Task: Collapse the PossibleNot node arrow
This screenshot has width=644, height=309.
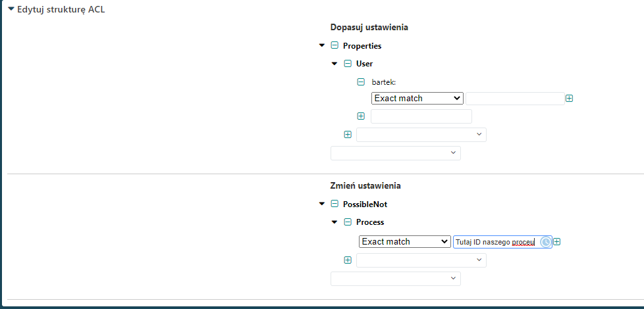Action: 321,204
